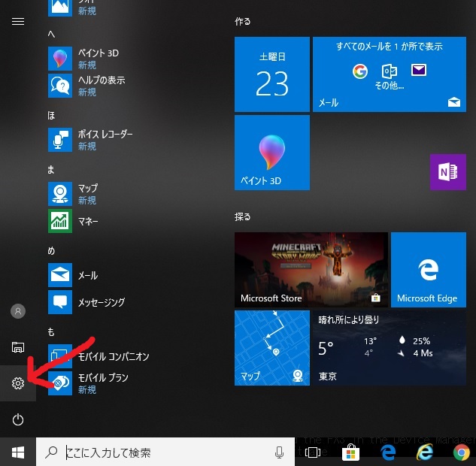Image resolution: width=476 pixels, height=466 pixels.
Task: Open the OneNote tile
Action: (448, 172)
